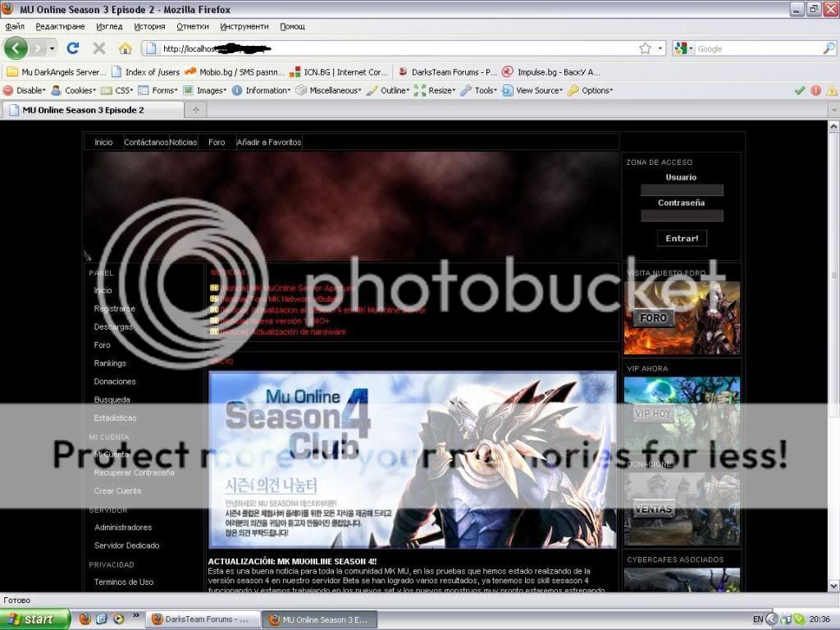Image resolution: width=840 pixels, height=630 pixels.
Task: Click the VIP HOY banner image
Action: point(682,413)
